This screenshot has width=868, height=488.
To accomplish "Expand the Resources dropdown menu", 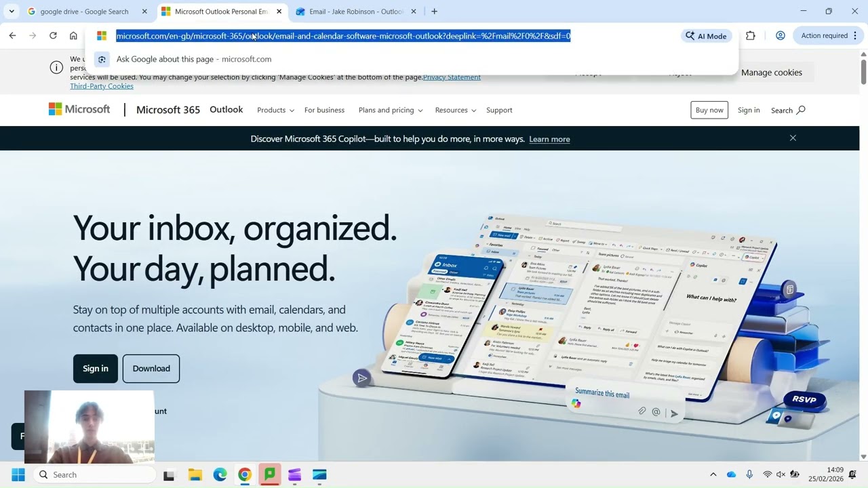I will [x=456, y=110].
